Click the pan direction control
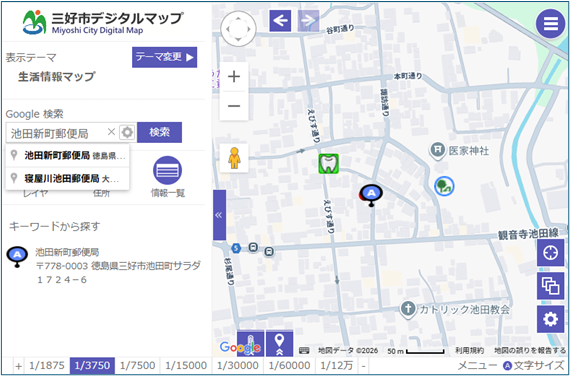The width and height of the screenshot is (570, 376). [x=238, y=29]
